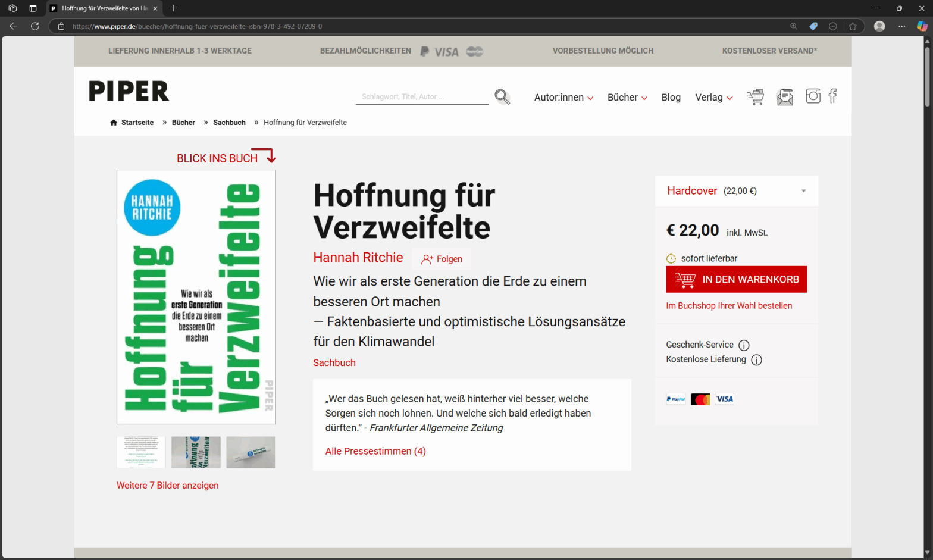Screen dimensions: 933x560
Task: Go to Sachbuch breadcrumb
Action: click(229, 123)
